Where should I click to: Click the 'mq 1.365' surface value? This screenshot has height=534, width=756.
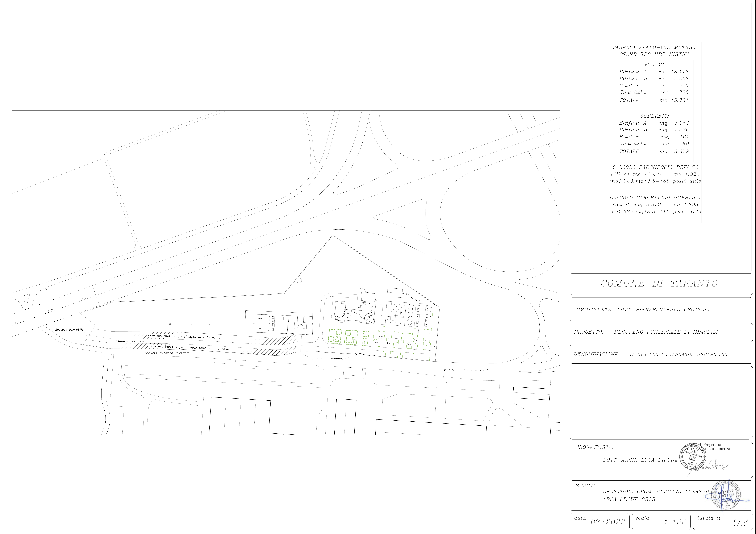pos(674,130)
